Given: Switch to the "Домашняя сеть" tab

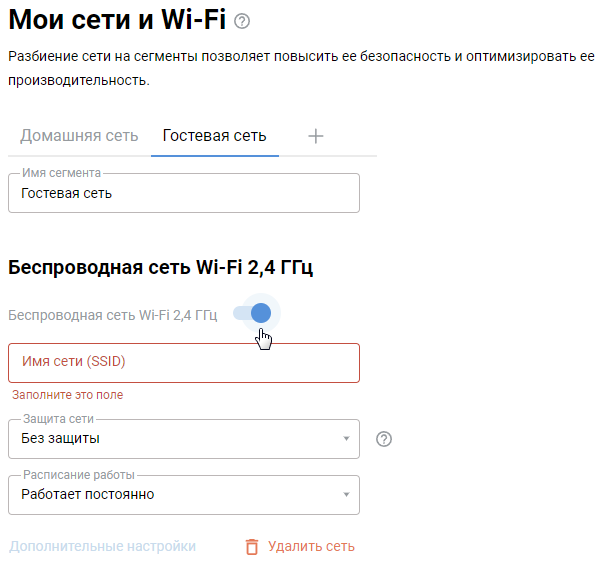Looking at the screenshot, I should tap(79, 136).
